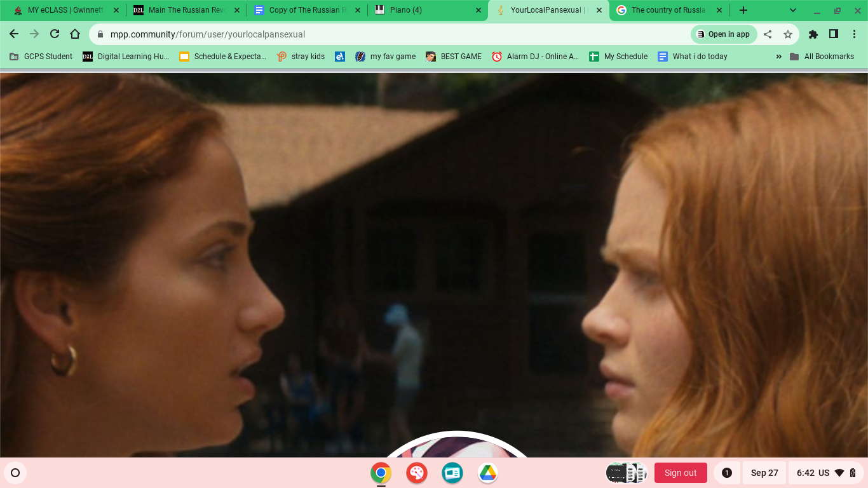Click the Open in app button
This screenshot has height=488, width=868.
click(723, 34)
